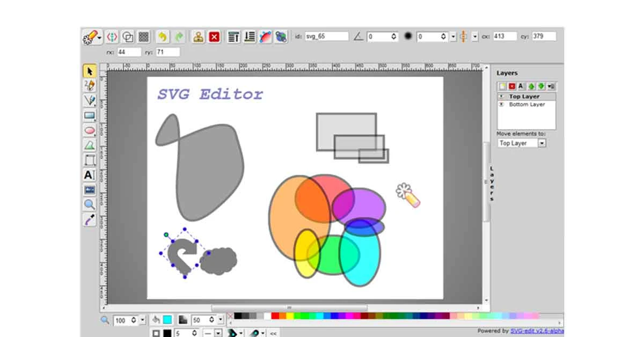Click the Redo icon

(179, 36)
